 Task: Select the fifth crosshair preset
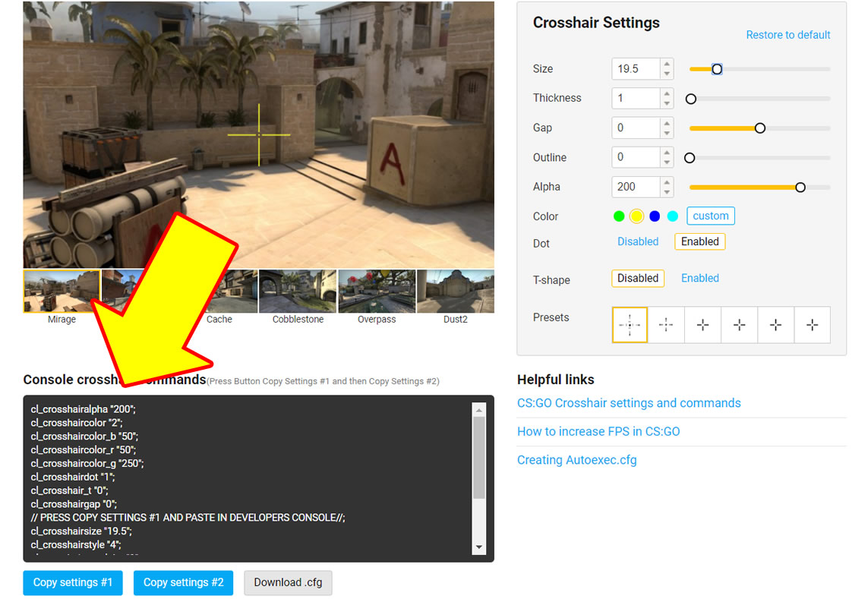click(775, 324)
